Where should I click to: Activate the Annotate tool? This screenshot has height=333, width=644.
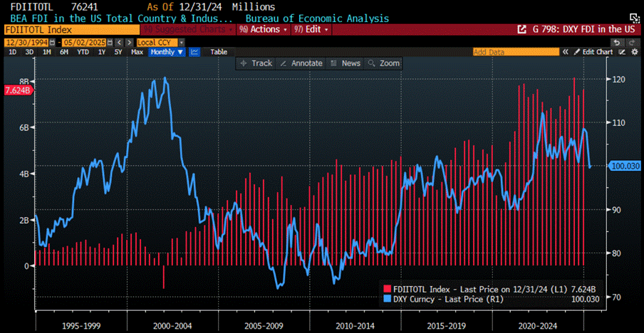pyautogui.click(x=302, y=63)
